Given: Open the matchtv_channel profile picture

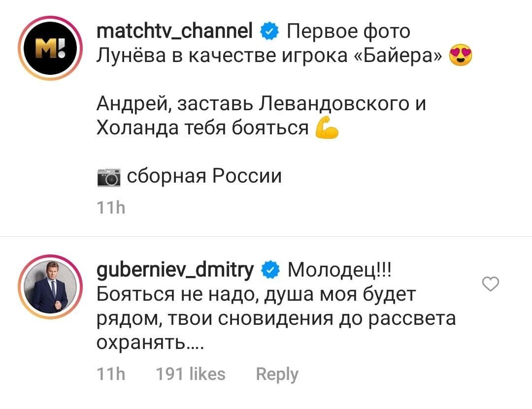Looking at the screenshot, I should click(x=48, y=48).
